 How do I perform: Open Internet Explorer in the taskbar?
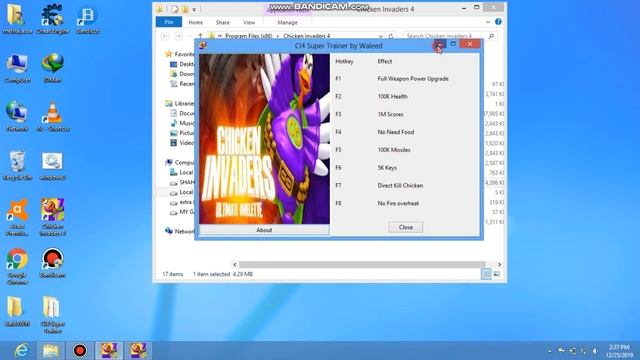tap(21, 351)
